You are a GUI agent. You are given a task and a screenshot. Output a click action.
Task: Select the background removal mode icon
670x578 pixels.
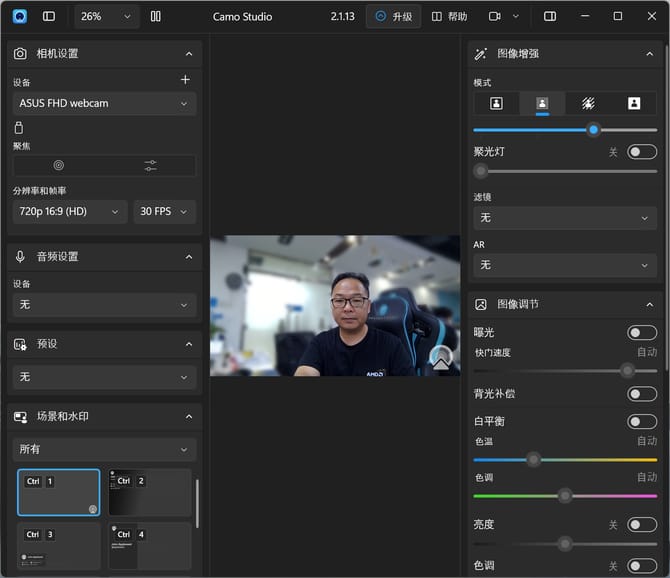click(588, 103)
